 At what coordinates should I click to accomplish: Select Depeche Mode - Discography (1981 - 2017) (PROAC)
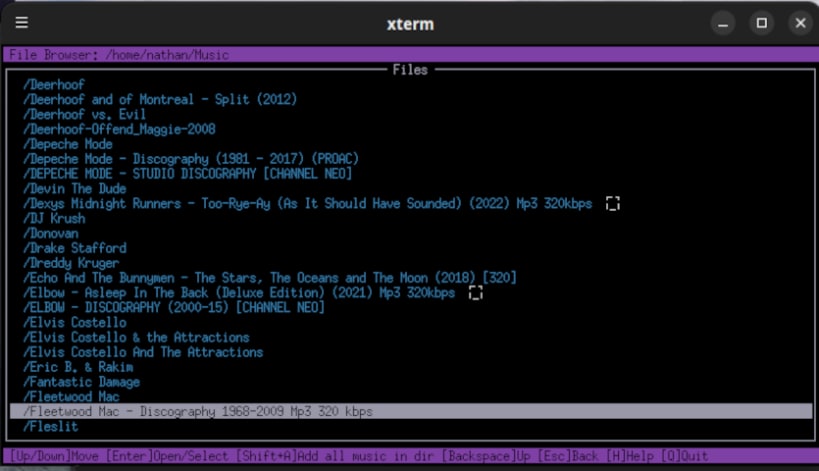[x=191, y=159]
